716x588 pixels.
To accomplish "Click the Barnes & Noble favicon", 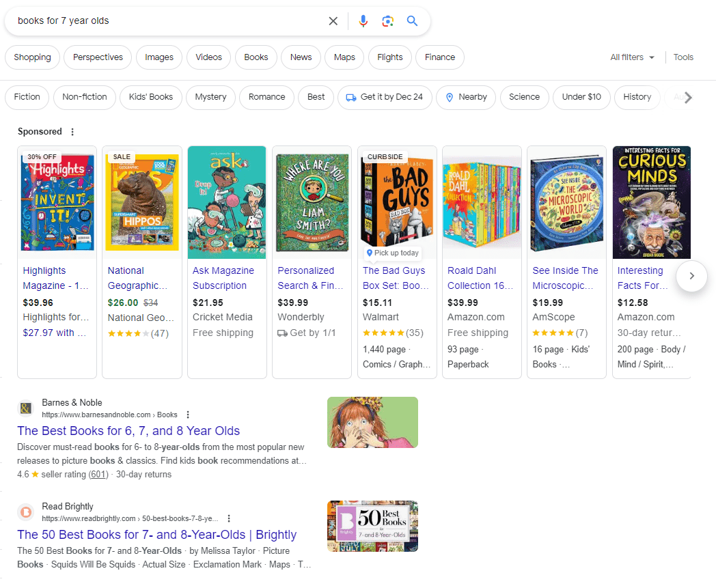I will (x=26, y=408).
